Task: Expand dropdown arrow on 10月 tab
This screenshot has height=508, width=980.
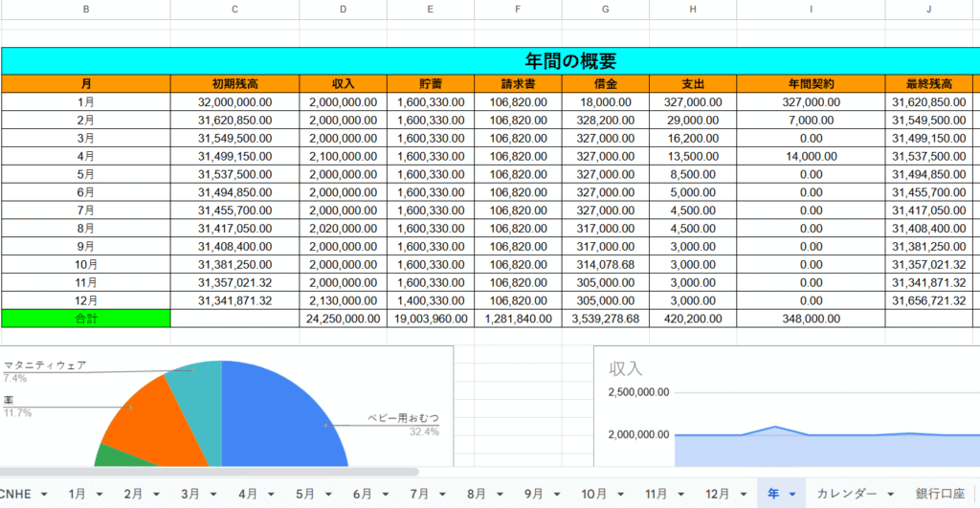Action: coord(620,495)
